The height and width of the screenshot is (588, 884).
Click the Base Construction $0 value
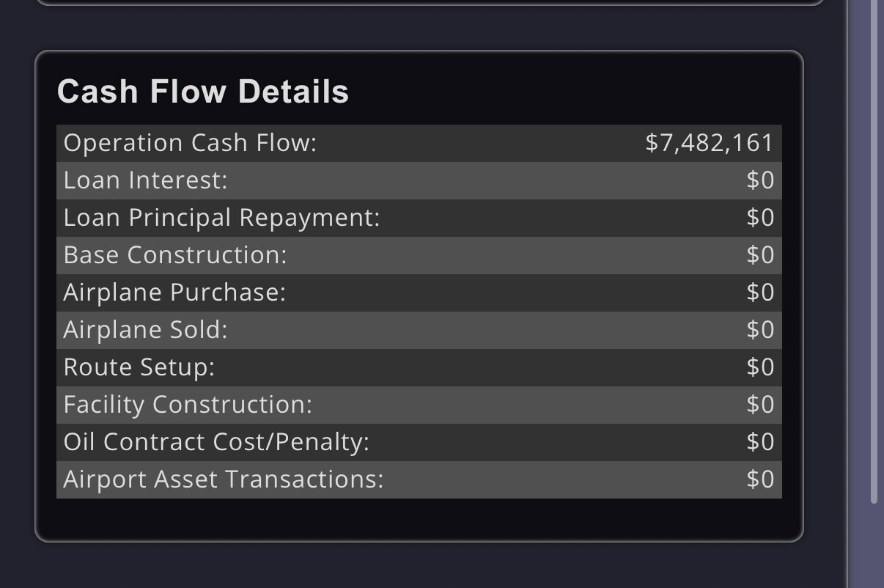760,255
